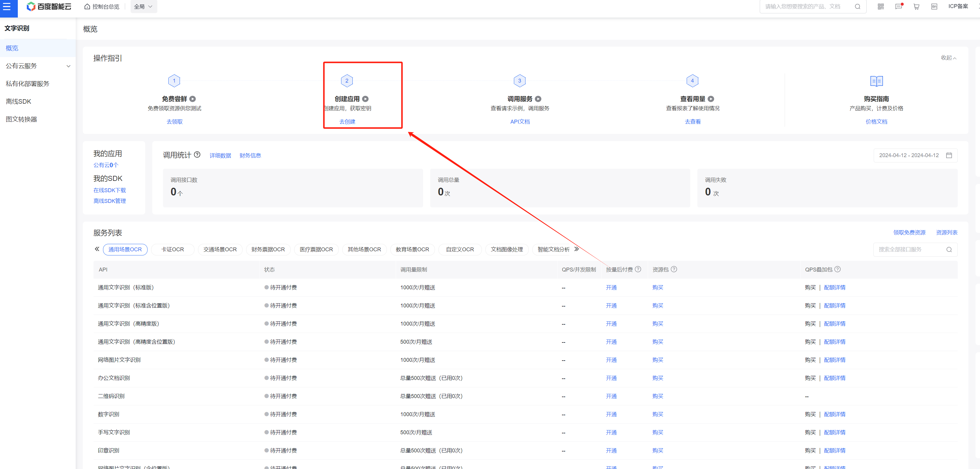Select 文档图像处理 tab
The image size is (980, 469).
click(507, 250)
